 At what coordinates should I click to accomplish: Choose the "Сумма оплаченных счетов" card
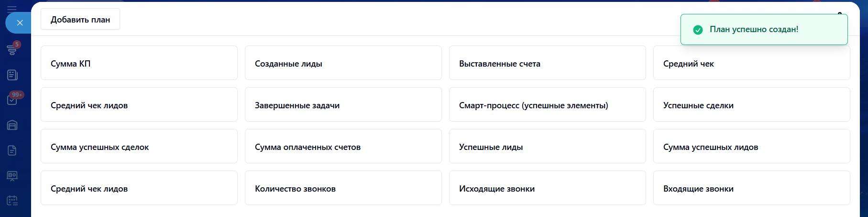[343, 146]
